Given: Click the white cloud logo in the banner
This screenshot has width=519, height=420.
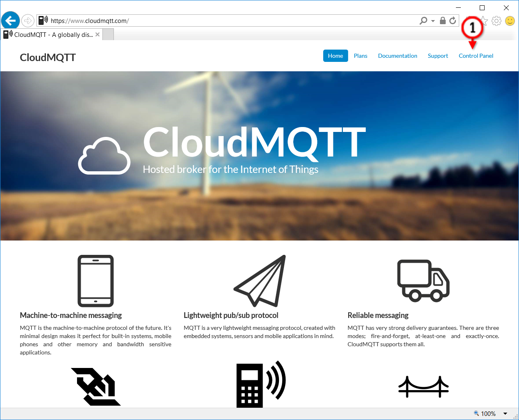Looking at the screenshot, I should (104, 156).
